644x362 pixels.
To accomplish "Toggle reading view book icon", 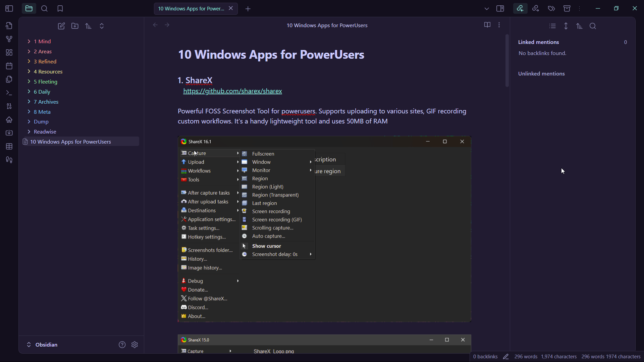I will [x=487, y=25].
